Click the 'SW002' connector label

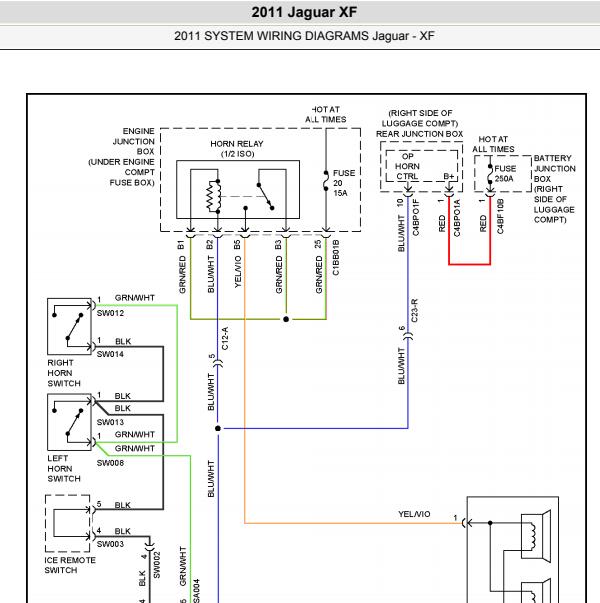tap(157, 565)
